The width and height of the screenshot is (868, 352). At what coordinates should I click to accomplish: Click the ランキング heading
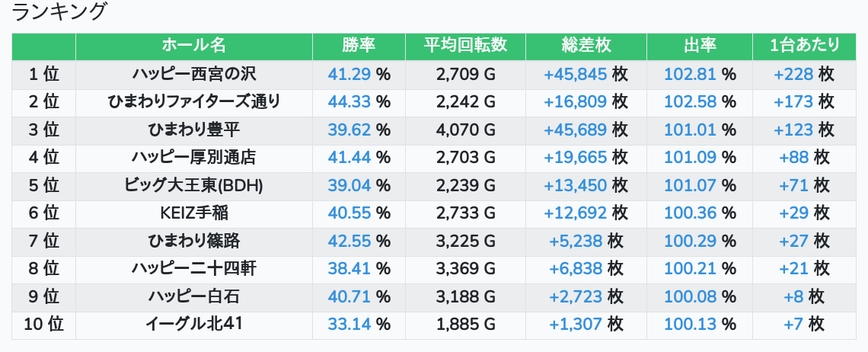pyautogui.click(x=59, y=11)
